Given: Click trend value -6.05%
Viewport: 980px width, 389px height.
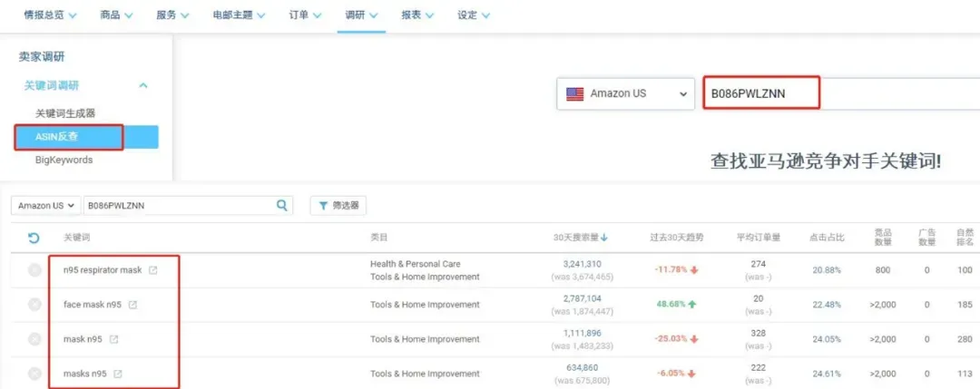Looking at the screenshot, I should coord(671,373).
